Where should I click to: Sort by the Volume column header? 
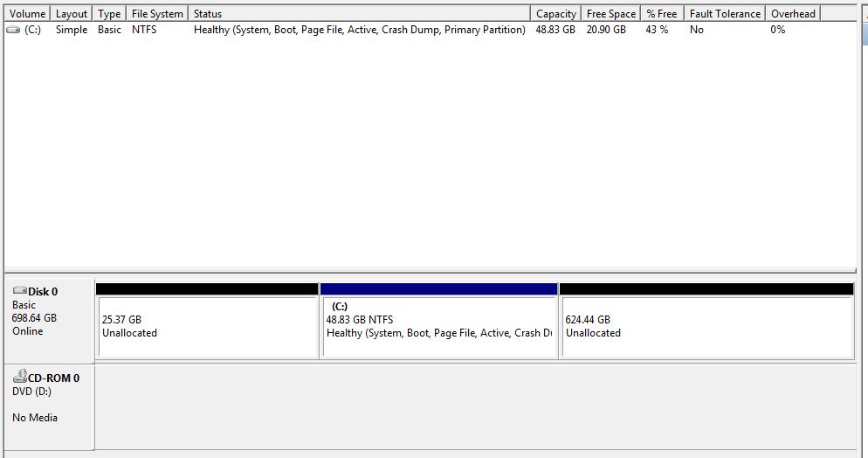coord(27,14)
